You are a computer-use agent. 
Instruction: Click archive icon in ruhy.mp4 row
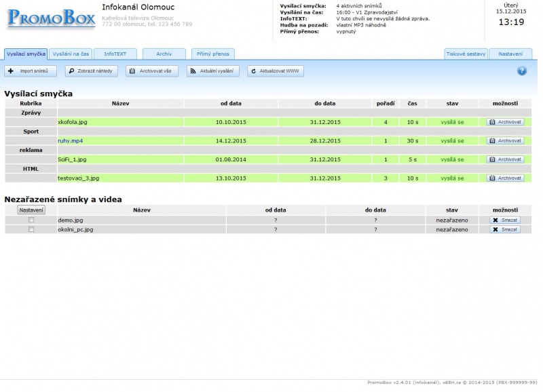click(492, 140)
